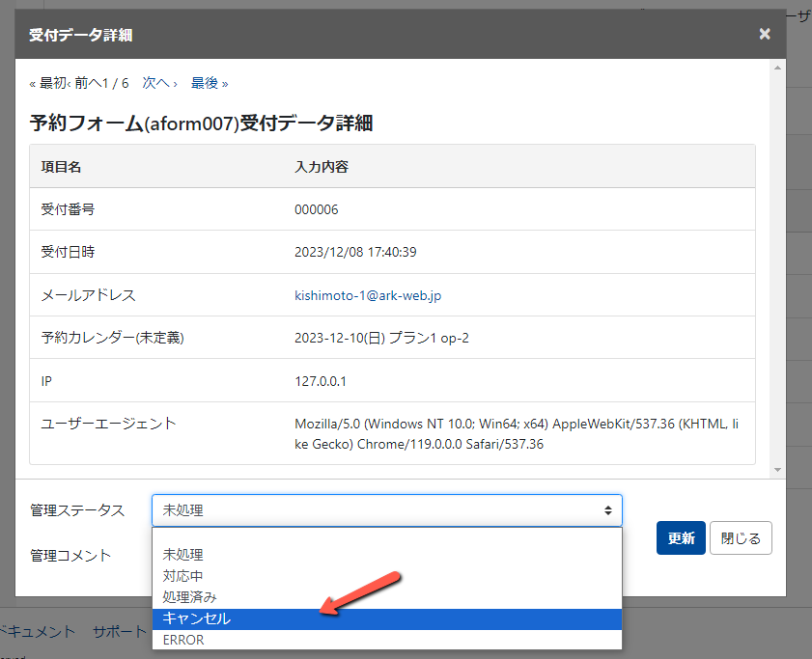Pick ERROR as the management status
Viewport: 812px width, 659px height.
tap(182, 640)
